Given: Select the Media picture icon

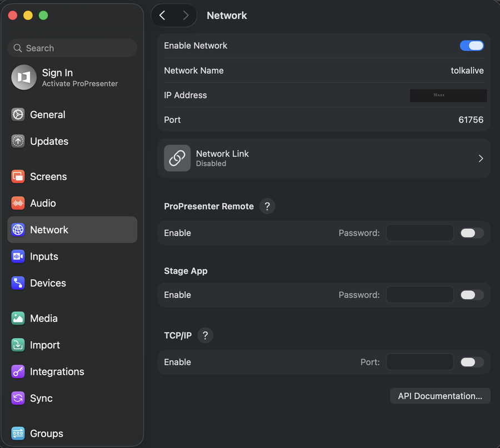Looking at the screenshot, I should (x=18, y=318).
